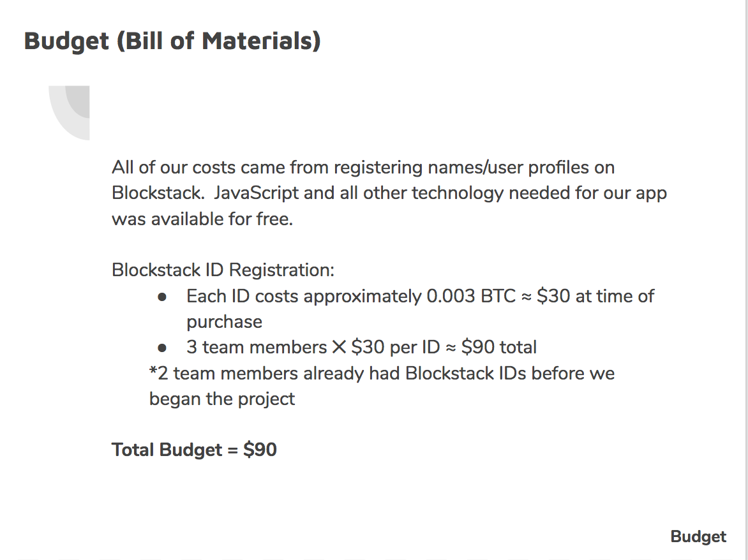Image resolution: width=748 pixels, height=560 pixels.
Task: Click the word 'JavaScript' in the paragraph
Action: pos(256,193)
